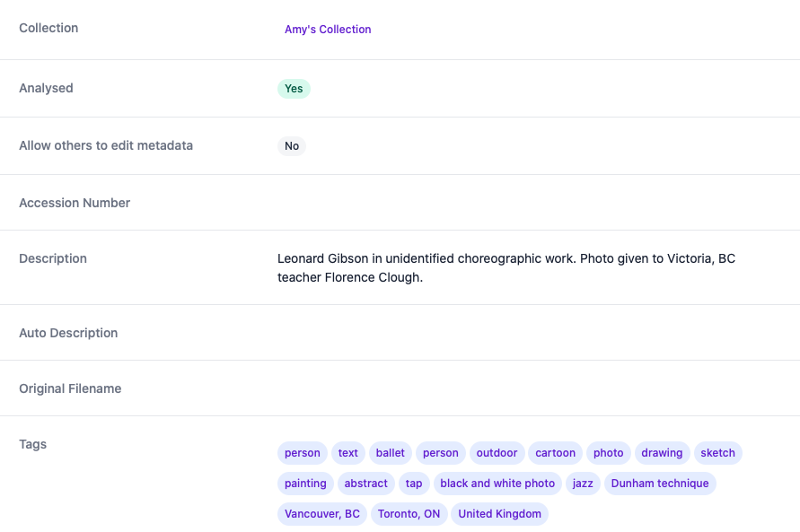Select the black and white photo tag
The width and height of the screenshot is (800, 532).
(x=497, y=484)
